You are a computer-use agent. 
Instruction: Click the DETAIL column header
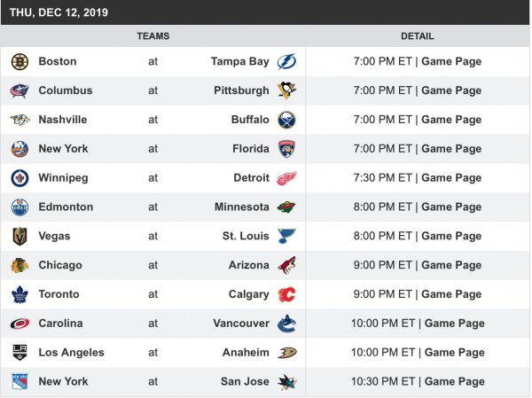point(418,36)
